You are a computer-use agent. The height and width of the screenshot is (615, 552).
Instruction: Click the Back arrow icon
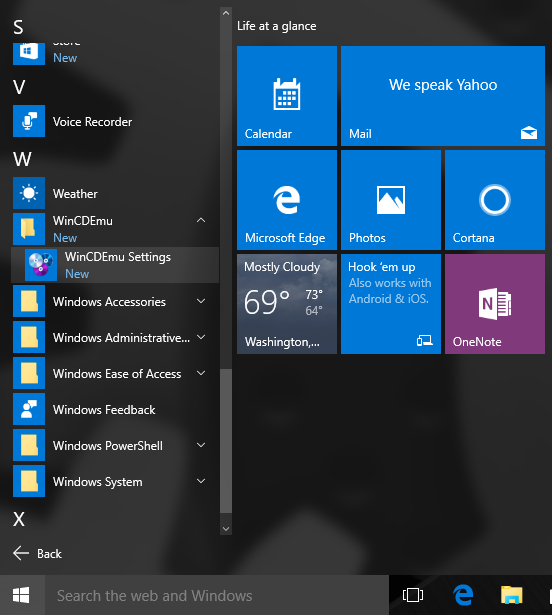pyautogui.click(x=21, y=553)
